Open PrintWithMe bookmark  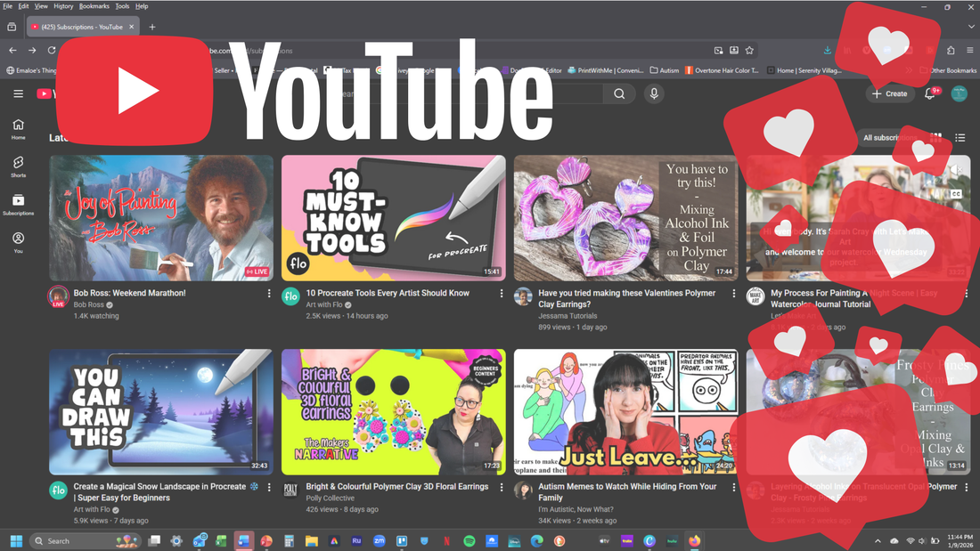[x=605, y=70]
